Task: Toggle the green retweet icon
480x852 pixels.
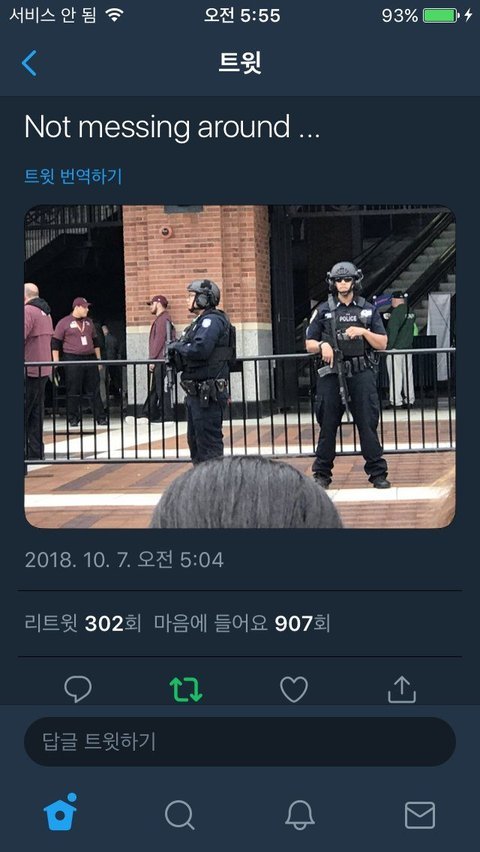Action: (x=186, y=689)
